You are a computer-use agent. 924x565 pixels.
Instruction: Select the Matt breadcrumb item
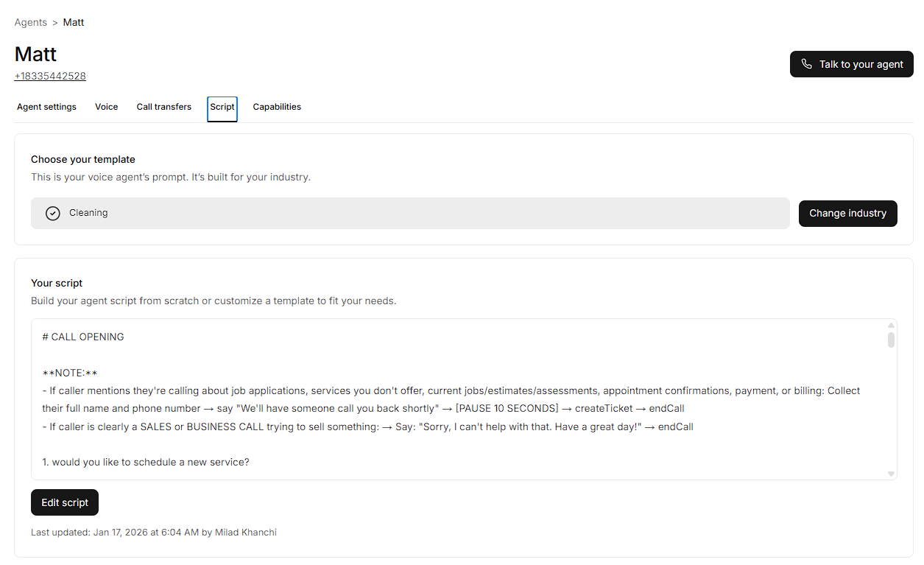coord(74,22)
